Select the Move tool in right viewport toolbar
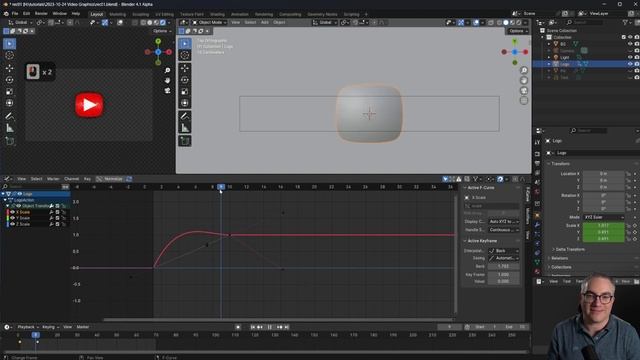 point(185,68)
